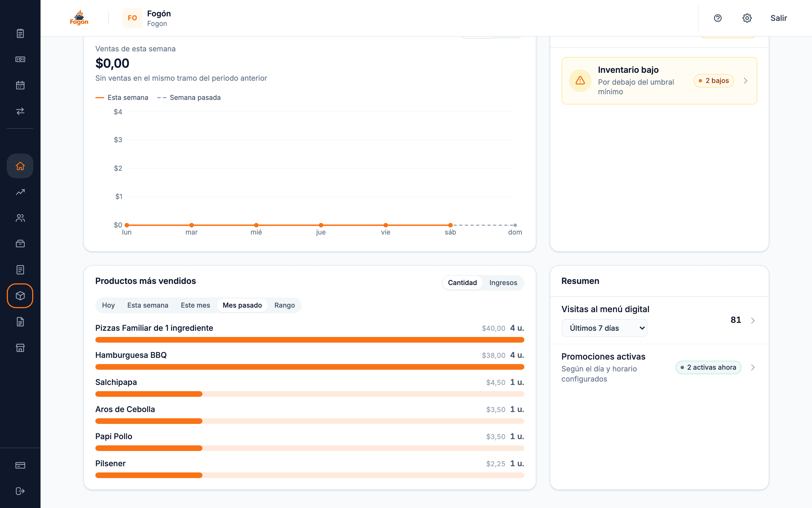
Task: Open the orders clipboard icon in sidebar
Action: [20, 33]
